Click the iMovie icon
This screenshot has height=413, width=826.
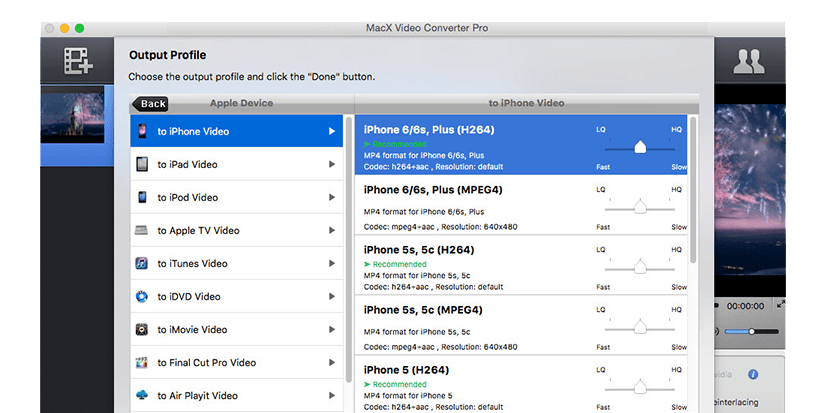(x=141, y=330)
